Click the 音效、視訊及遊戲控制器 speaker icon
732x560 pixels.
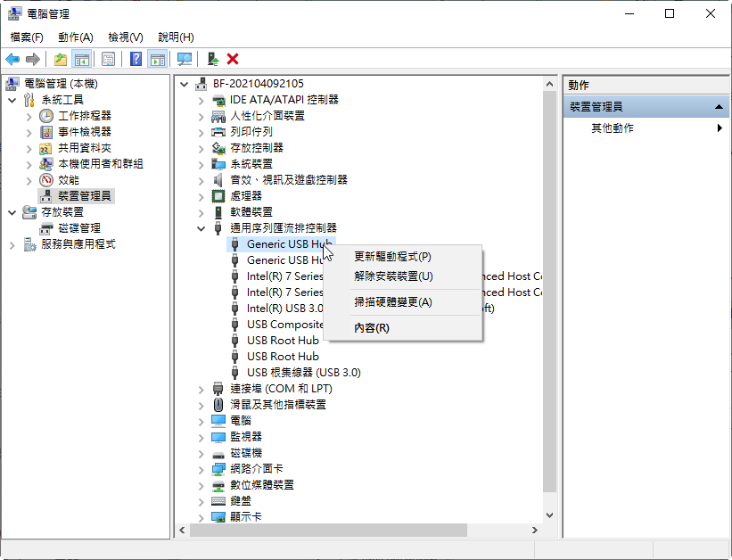coord(218,180)
